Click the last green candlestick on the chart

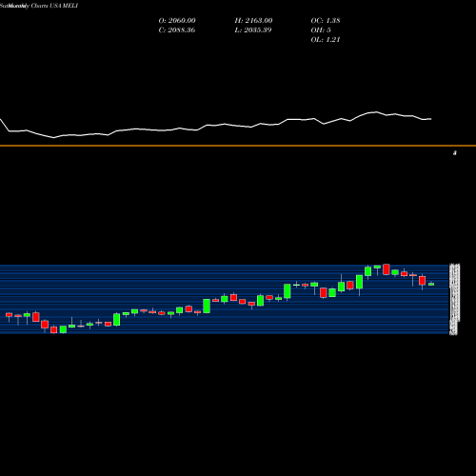(x=431, y=284)
